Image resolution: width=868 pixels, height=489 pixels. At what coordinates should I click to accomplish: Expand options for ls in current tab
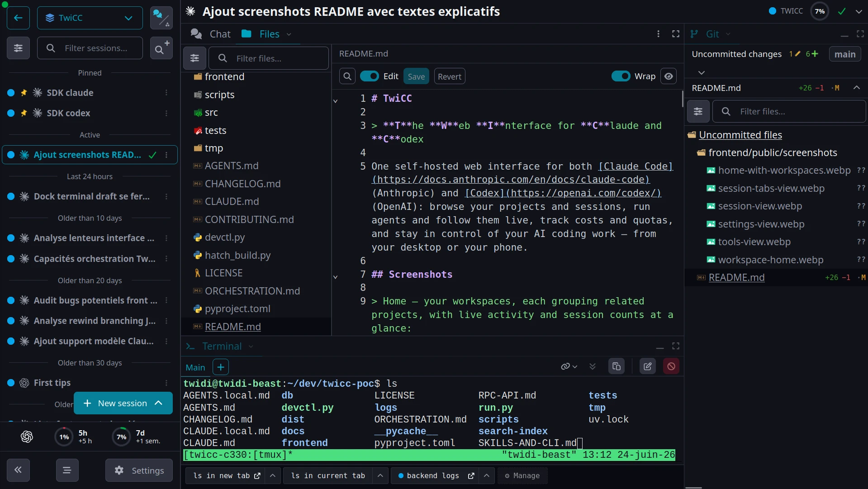380,475
